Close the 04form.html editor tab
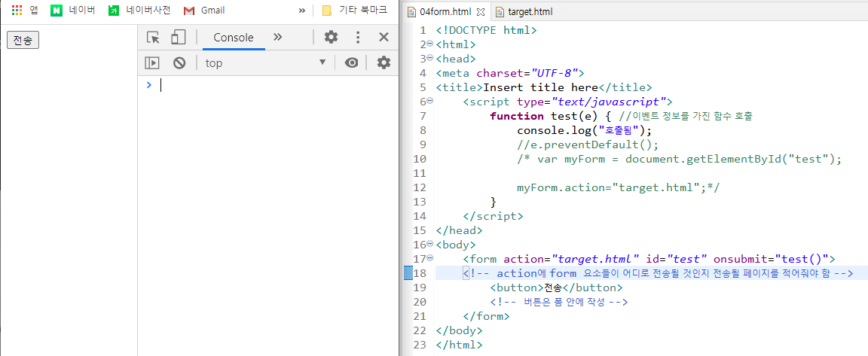868x356 pixels. pyautogui.click(x=481, y=11)
